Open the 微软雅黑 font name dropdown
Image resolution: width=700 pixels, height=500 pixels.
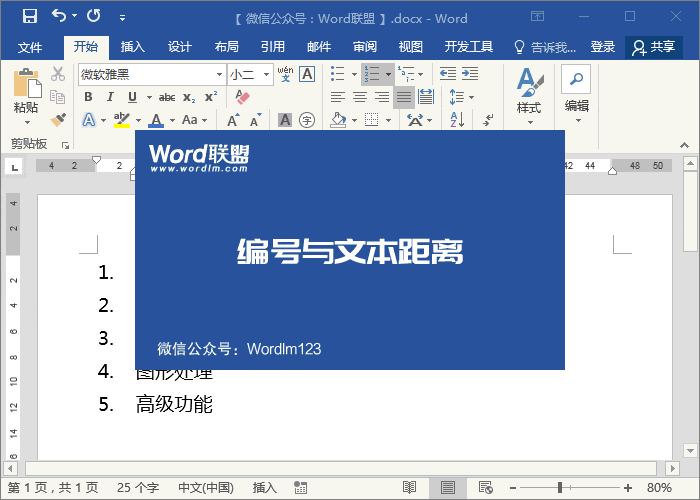tap(219, 75)
